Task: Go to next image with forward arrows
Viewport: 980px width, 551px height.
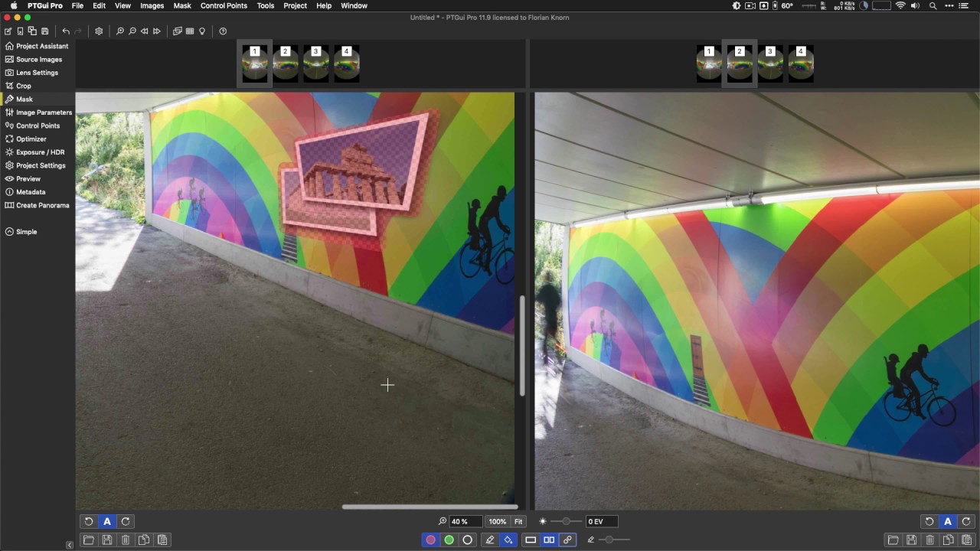Action: (x=157, y=31)
